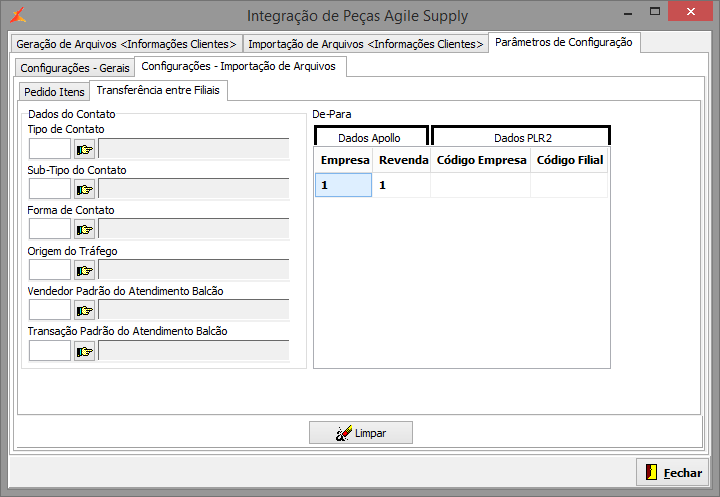Screen dimensions: 720x497
Task: Click Forma de Contato description field
Action: pos(194,229)
